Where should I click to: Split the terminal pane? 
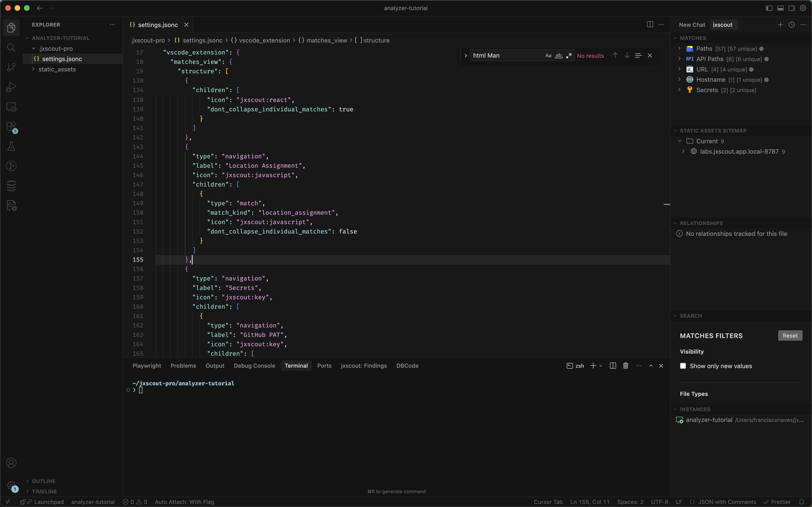pos(613,366)
